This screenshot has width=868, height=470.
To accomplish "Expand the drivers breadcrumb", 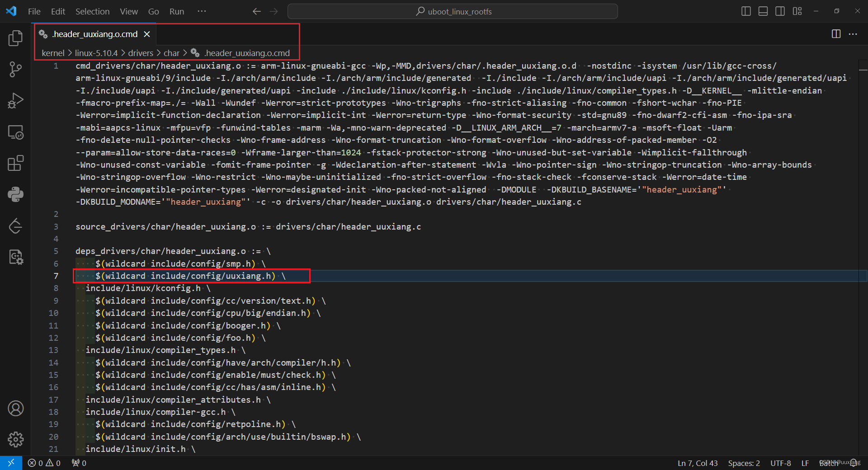I will pyautogui.click(x=141, y=53).
